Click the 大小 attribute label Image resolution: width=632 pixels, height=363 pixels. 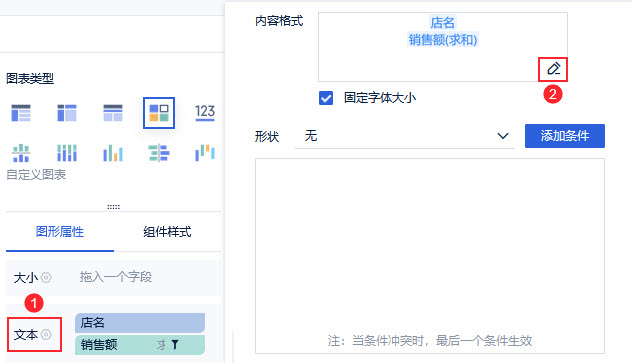[x=26, y=278]
